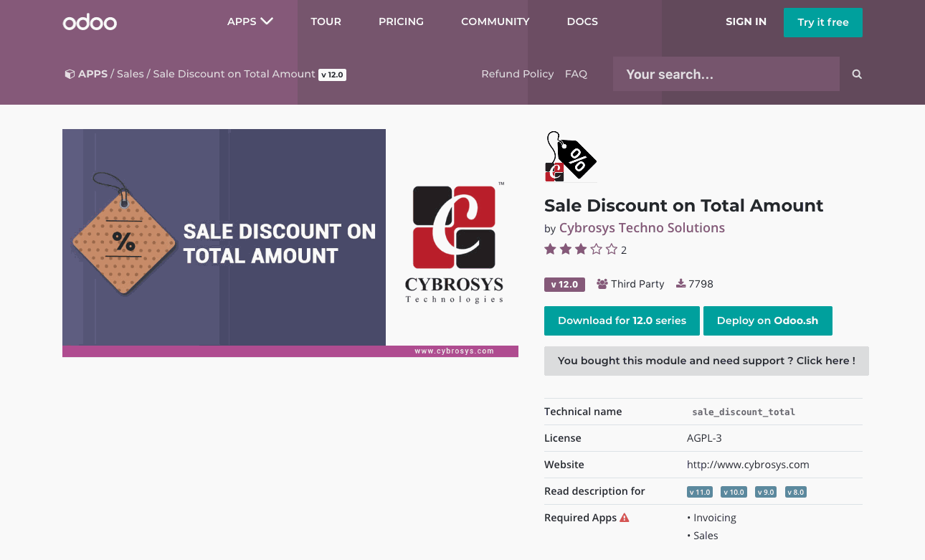Select the v 8.0 description badge
This screenshot has width=925, height=560.
pos(796,492)
